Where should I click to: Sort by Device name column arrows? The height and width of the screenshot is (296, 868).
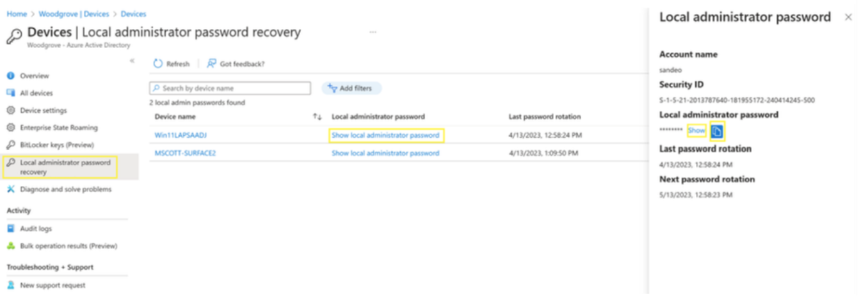[x=317, y=117]
